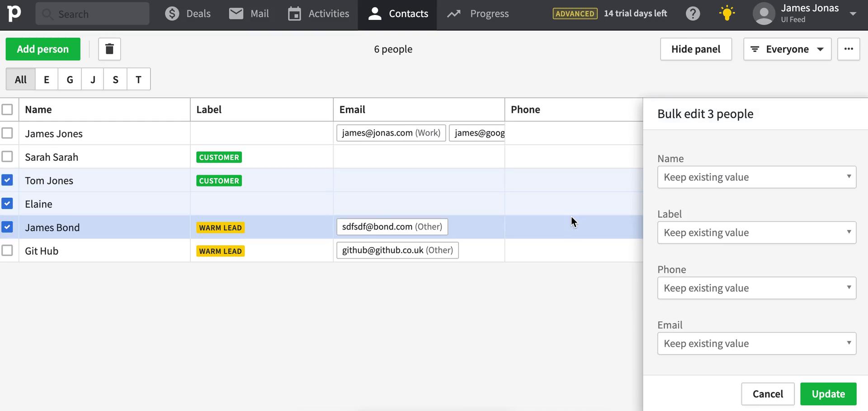Click the Update button
The image size is (868, 411).
[x=828, y=394]
